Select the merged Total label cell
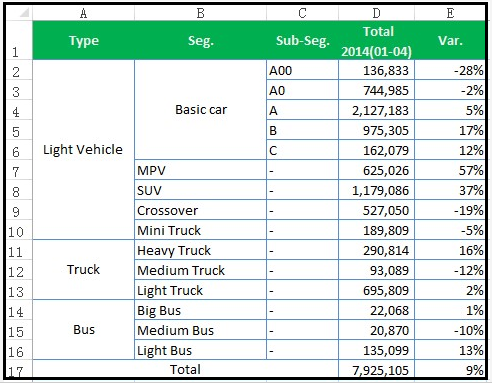Screen dimensions: 492x384 pyautogui.click(x=186, y=369)
